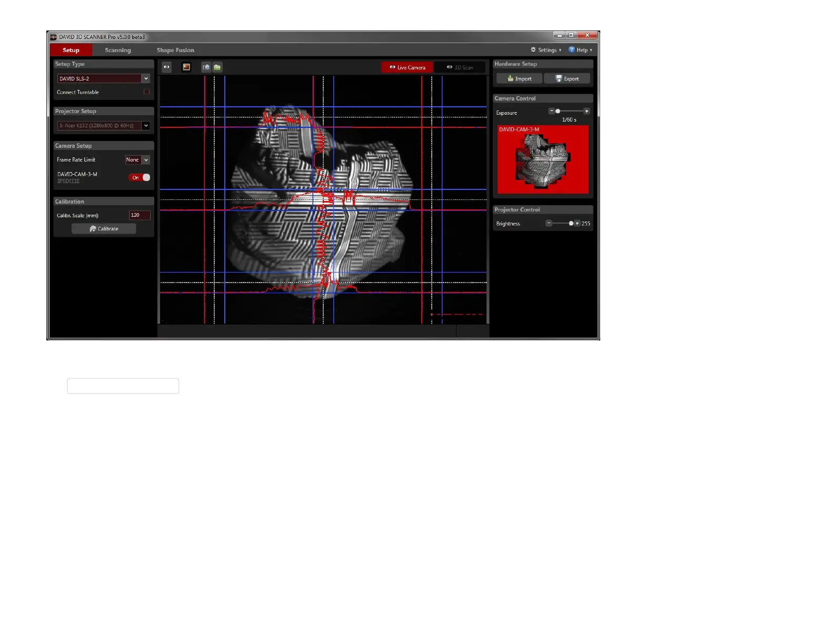
Task: Switch to the Shape Fusion tab
Action: pyautogui.click(x=175, y=50)
